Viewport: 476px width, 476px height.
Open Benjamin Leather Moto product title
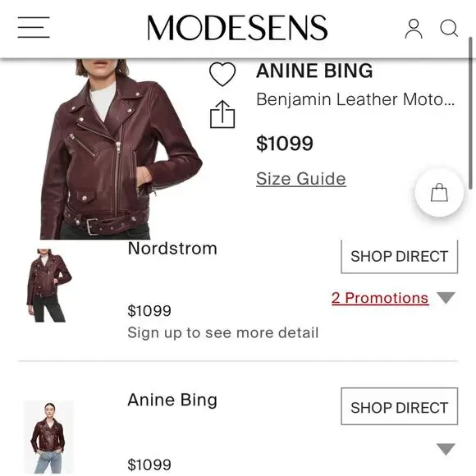[x=355, y=99]
